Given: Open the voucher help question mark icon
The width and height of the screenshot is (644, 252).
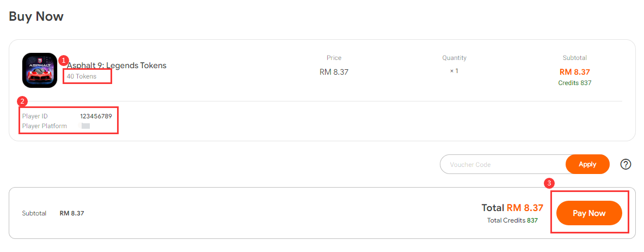Looking at the screenshot, I should coord(625,164).
